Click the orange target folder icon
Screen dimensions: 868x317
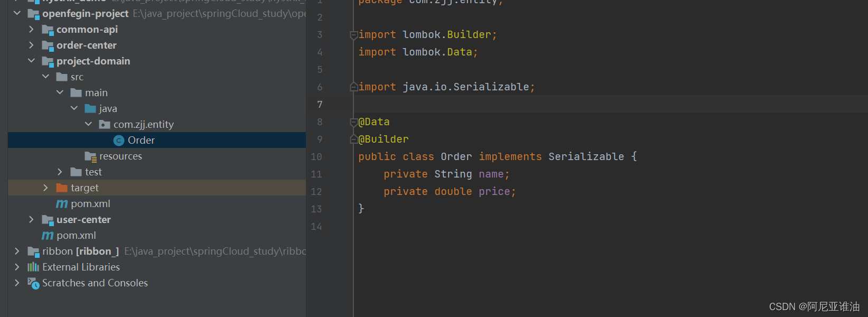tap(62, 188)
